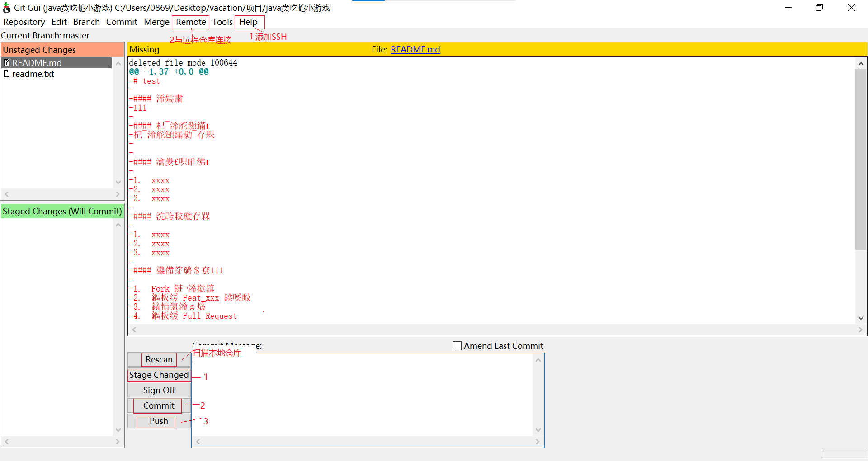The image size is (868, 461).
Task: Click the 'Pull Request' diff line
Action: point(183,316)
